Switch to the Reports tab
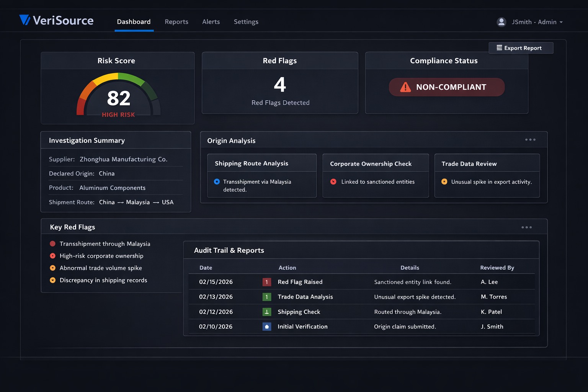 (176, 22)
